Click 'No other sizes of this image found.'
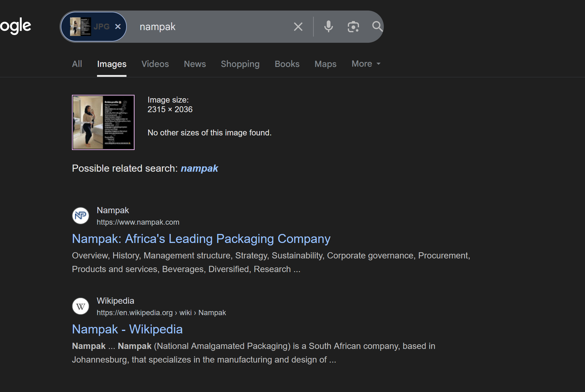The width and height of the screenshot is (585, 392). coord(210,133)
